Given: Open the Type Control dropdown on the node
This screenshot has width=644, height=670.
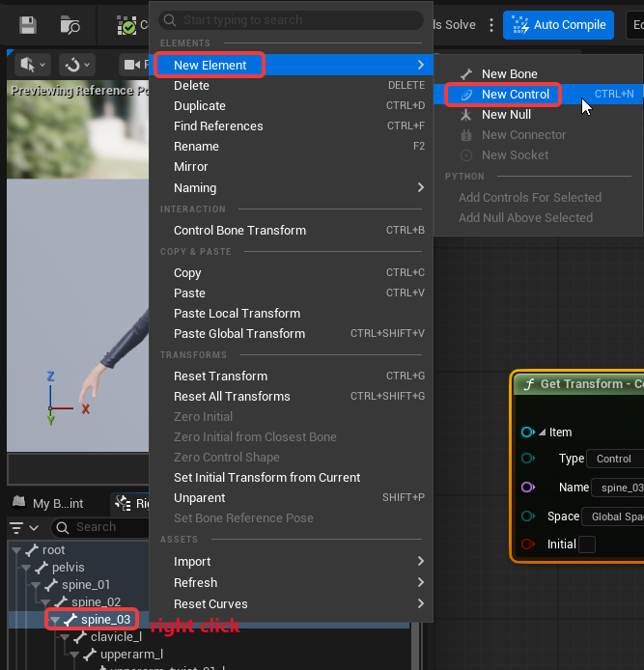Looking at the screenshot, I should 615,459.
